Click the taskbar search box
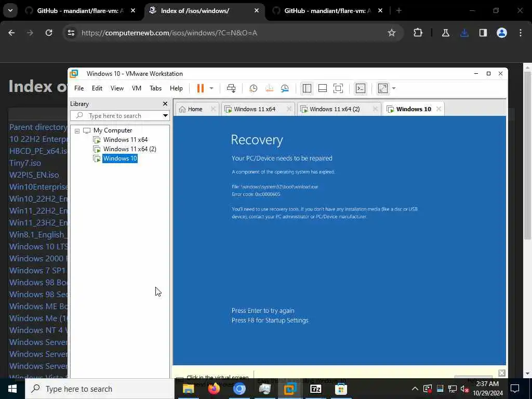532x399 pixels. click(100, 389)
